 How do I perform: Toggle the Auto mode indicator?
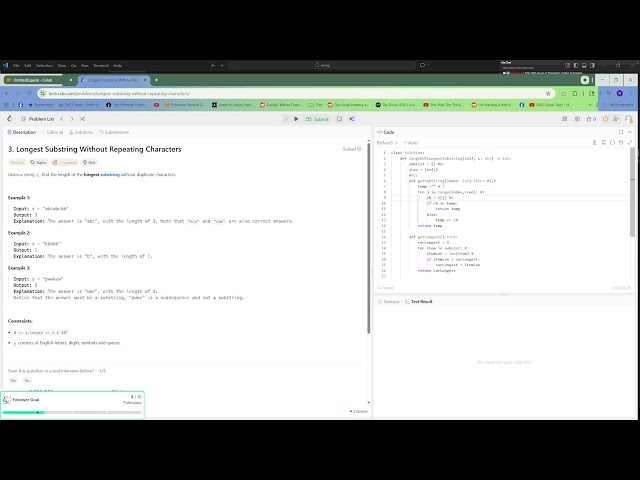coord(411,143)
